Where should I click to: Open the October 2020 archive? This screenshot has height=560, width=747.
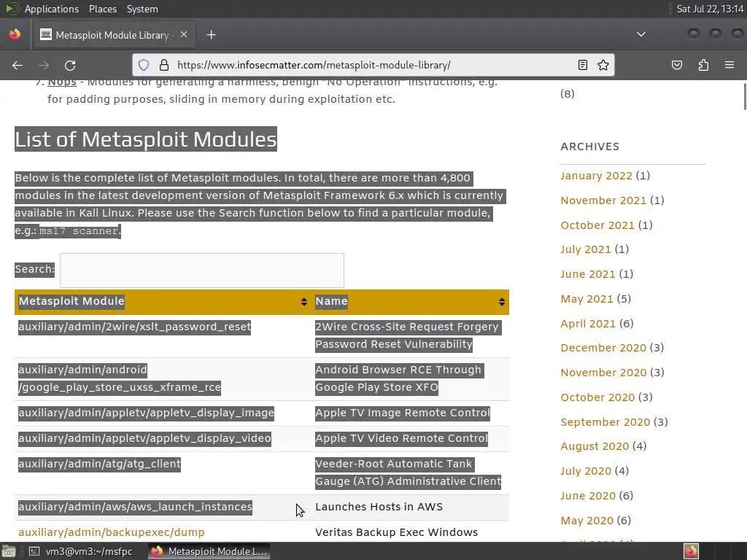point(598,397)
